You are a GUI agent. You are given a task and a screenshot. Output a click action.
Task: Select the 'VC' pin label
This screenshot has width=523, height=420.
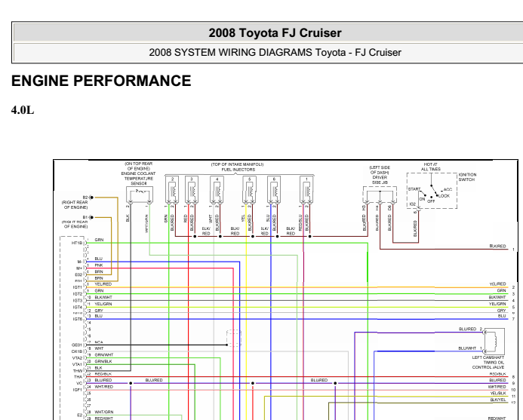[x=79, y=383]
